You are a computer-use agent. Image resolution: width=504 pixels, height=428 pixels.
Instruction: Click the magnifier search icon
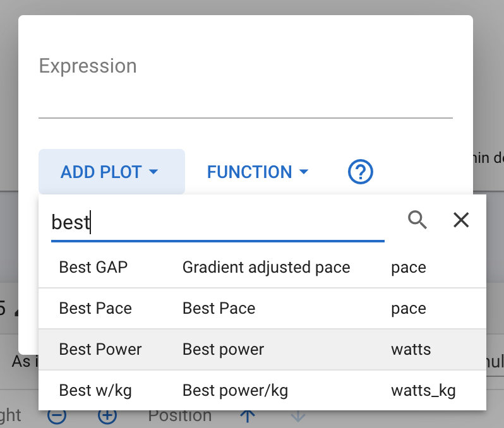pos(417,220)
